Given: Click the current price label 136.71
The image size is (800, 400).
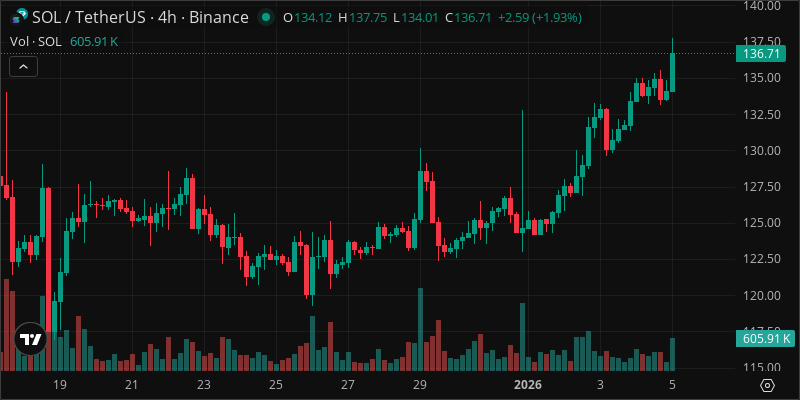Looking at the screenshot, I should [x=762, y=54].
